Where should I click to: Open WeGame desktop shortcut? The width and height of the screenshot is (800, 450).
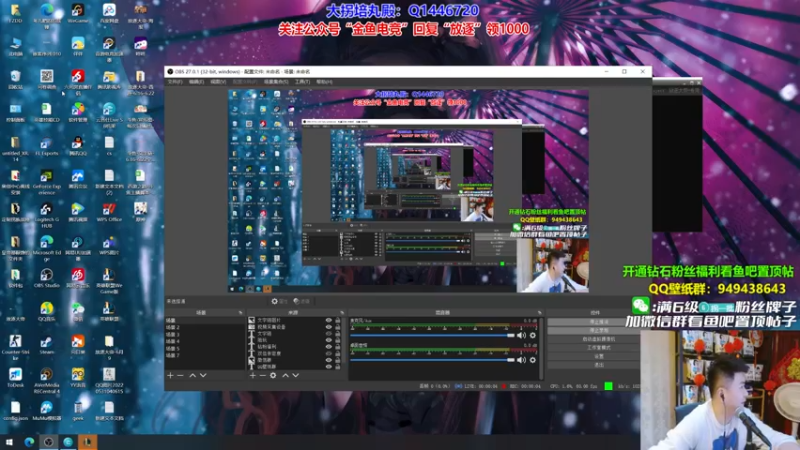click(x=78, y=13)
